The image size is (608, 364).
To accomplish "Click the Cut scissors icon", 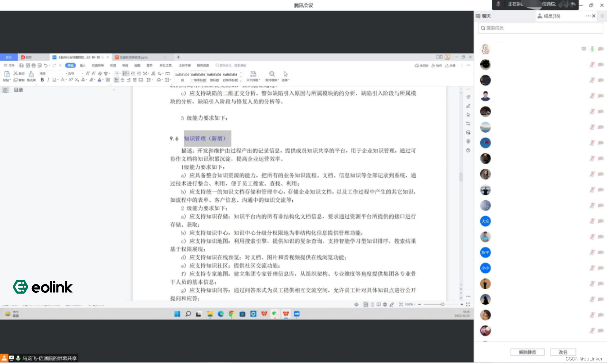I will point(16,73).
